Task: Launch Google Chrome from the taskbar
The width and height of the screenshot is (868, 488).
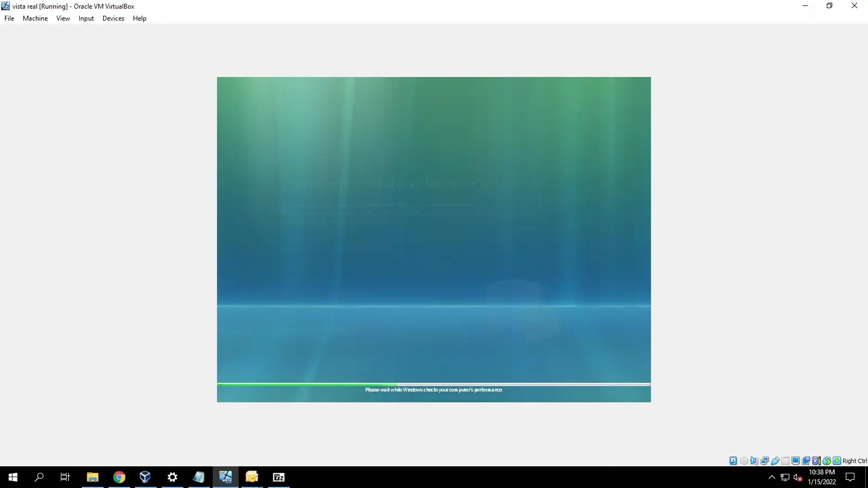Action: coord(119,477)
